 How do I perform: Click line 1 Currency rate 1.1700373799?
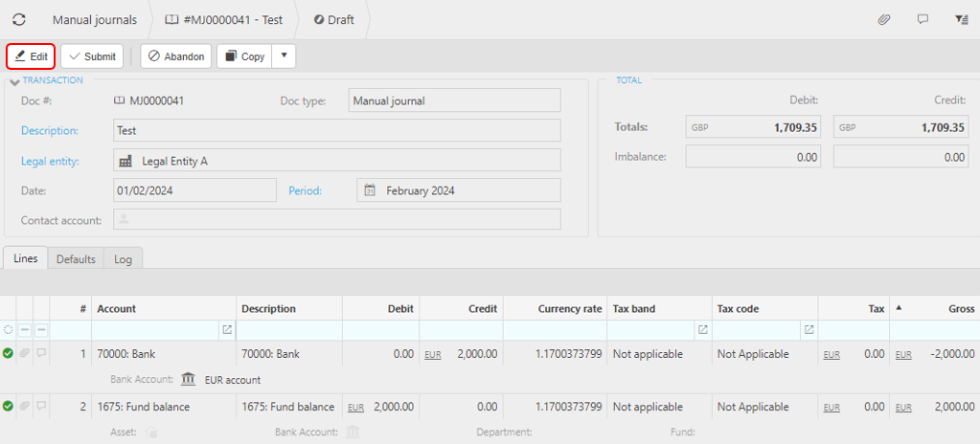[x=569, y=354]
